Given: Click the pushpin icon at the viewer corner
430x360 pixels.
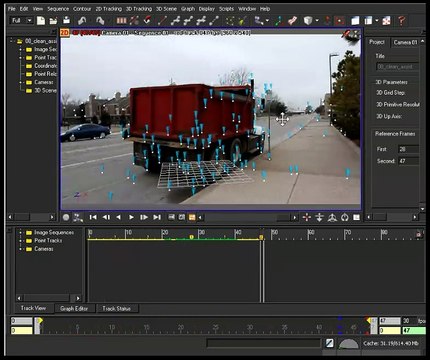Looking at the screenshot, I should [x=347, y=33].
